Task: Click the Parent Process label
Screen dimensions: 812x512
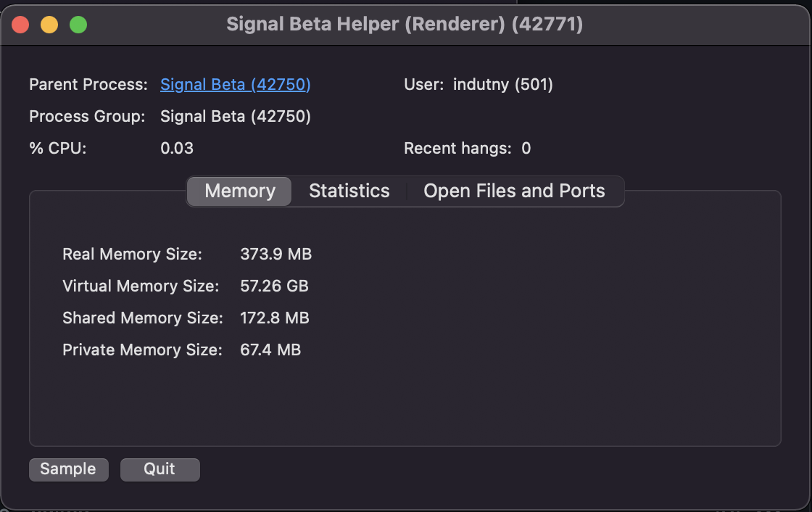Action: [x=88, y=84]
